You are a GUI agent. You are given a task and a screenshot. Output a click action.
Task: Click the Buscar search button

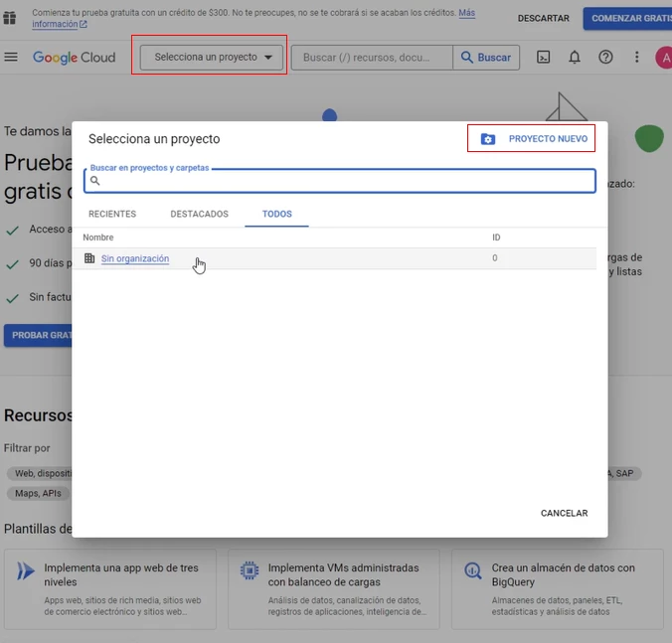coord(486,58)
